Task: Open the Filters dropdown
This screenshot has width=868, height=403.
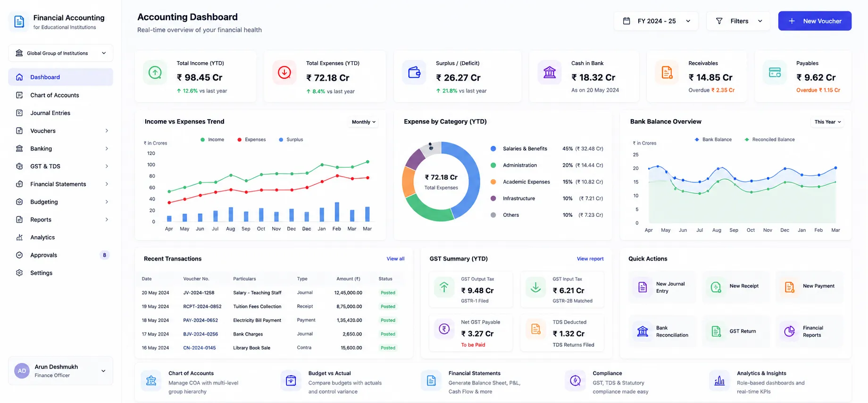Action: click(738, 21)
